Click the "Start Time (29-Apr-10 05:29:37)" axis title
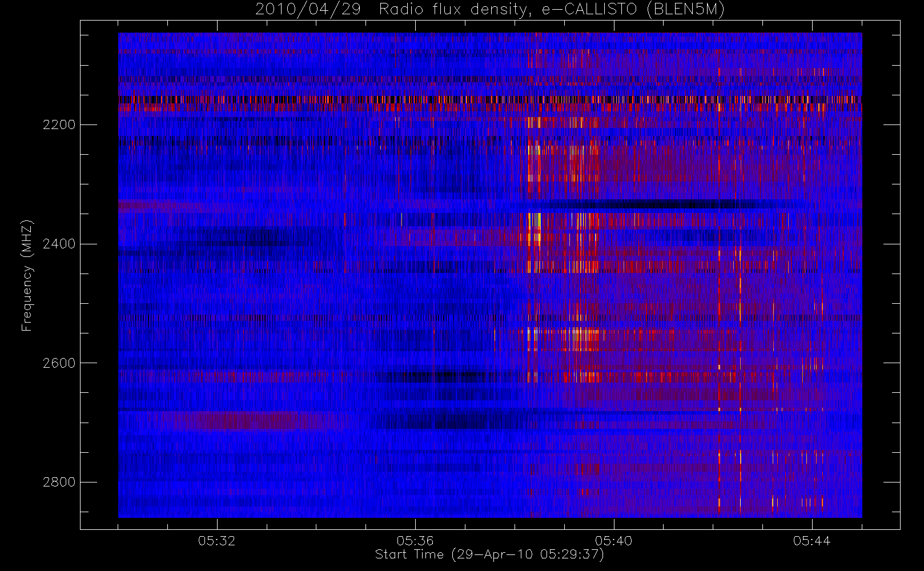924x571 pixels. [489, 554]
